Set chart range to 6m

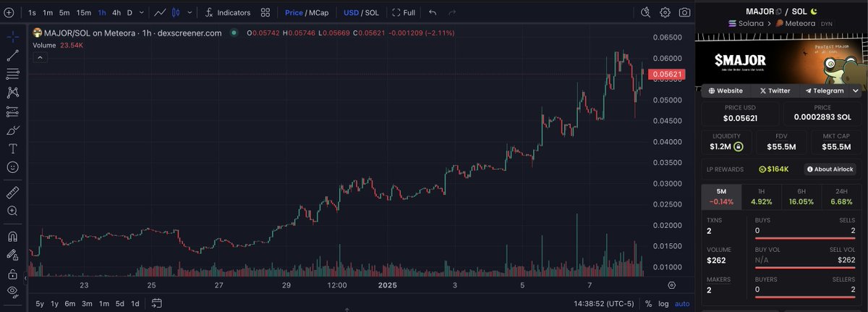(70, 304)
